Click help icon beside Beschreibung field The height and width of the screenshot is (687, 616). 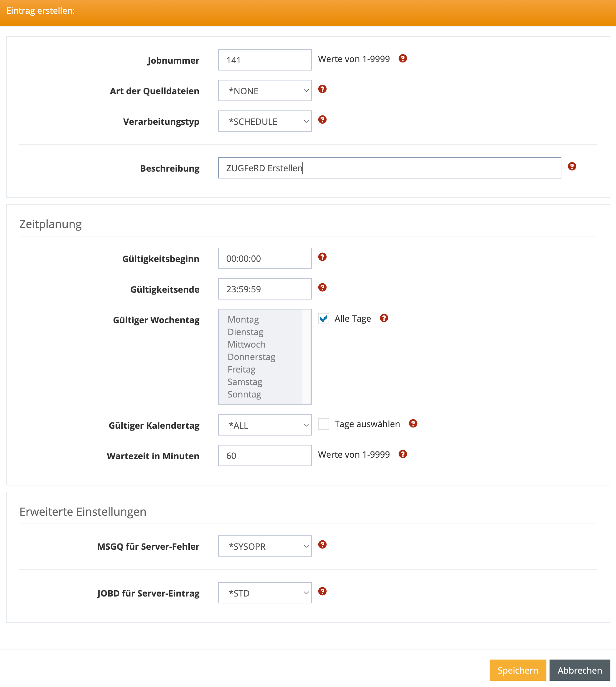572,167
